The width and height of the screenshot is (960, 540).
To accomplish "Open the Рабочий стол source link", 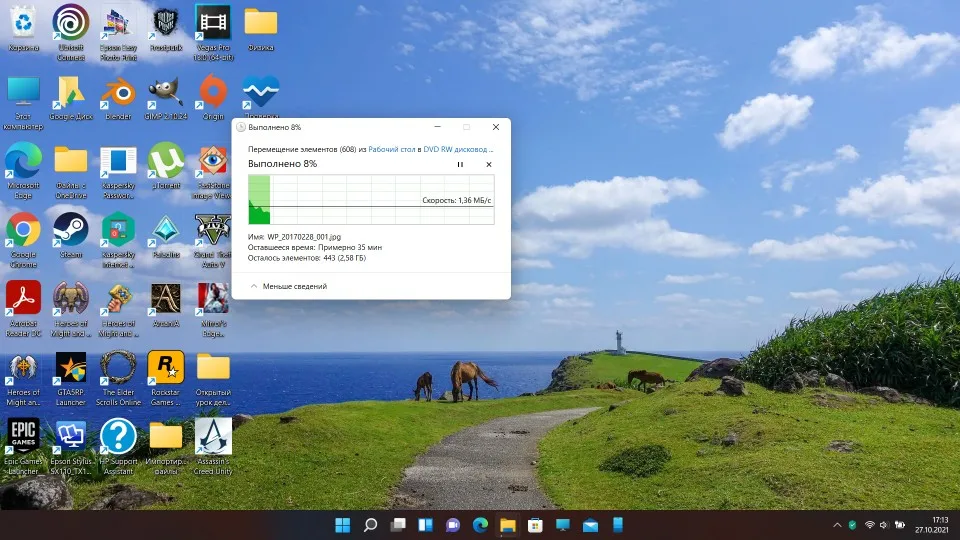I will tap(391, 149).
